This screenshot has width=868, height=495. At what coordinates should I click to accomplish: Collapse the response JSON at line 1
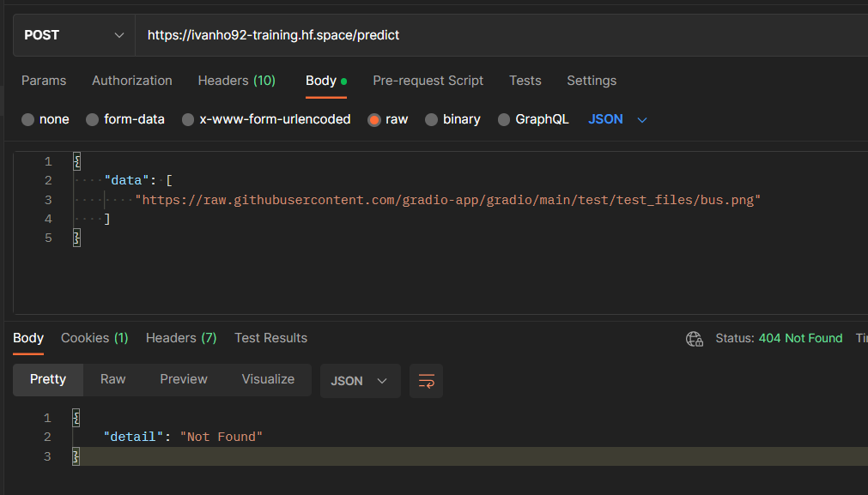[76, 418]
